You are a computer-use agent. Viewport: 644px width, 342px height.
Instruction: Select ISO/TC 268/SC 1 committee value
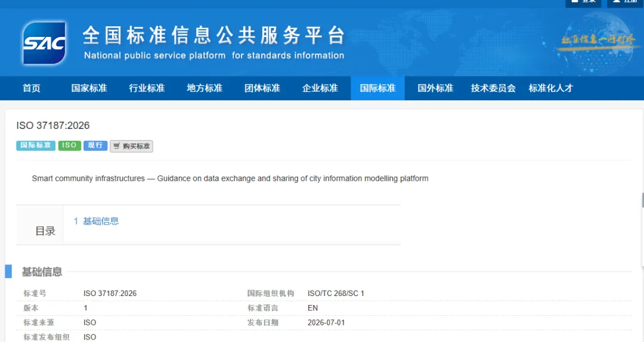(336, 294)
